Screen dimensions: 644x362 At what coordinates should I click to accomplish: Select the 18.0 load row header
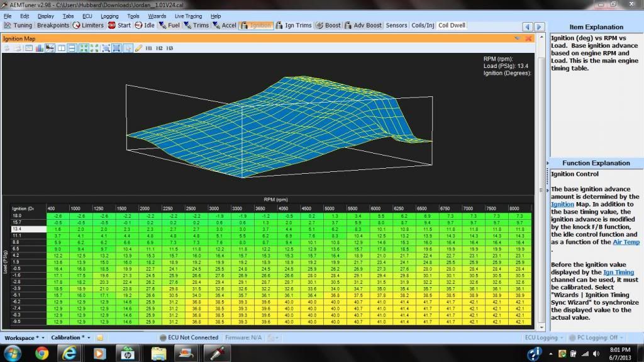click(28, 215)
